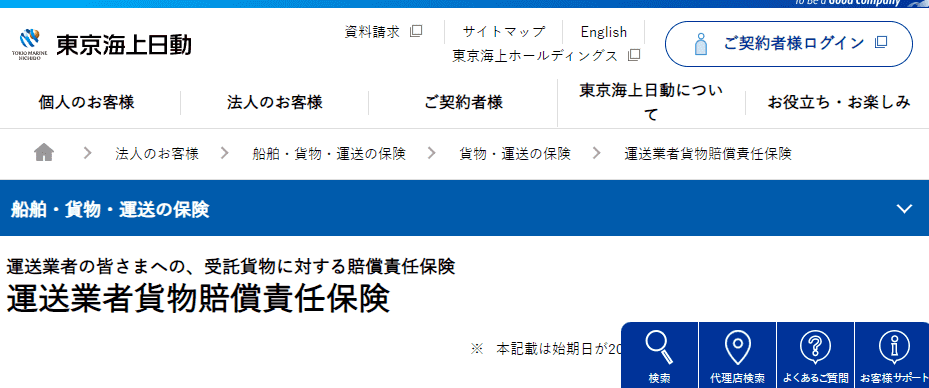This screenshot has width=929, height=388.
Task: Click the page heading 運送業者貨物賠償責任保険
Action: tap(198, 299)
